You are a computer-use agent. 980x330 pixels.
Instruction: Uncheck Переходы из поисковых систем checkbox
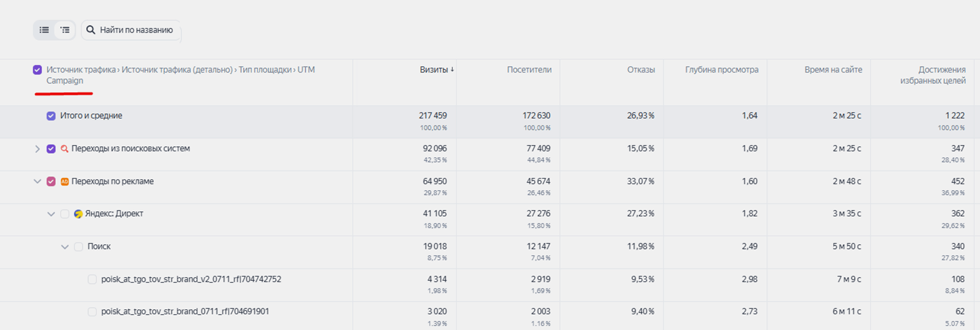[51, 149]
